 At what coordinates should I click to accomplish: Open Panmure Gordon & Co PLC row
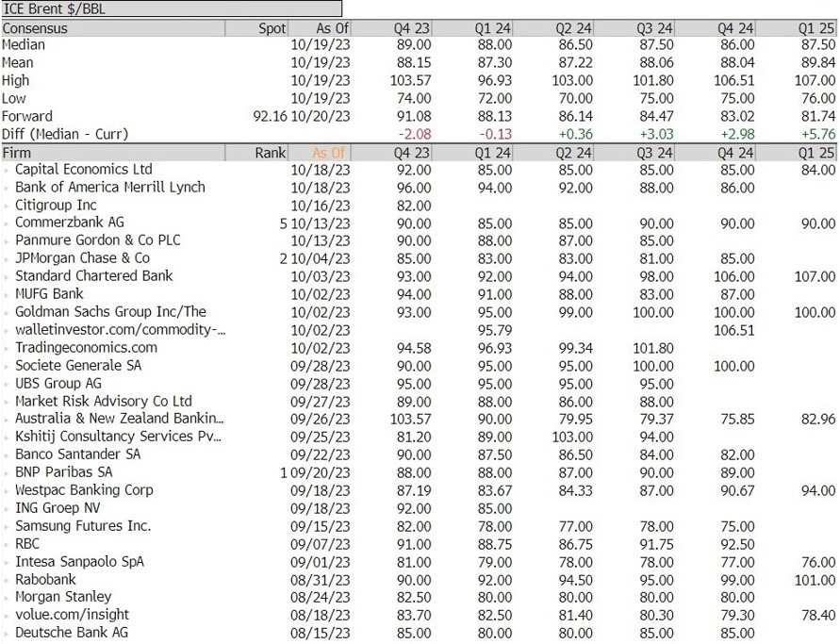(97, 240)
